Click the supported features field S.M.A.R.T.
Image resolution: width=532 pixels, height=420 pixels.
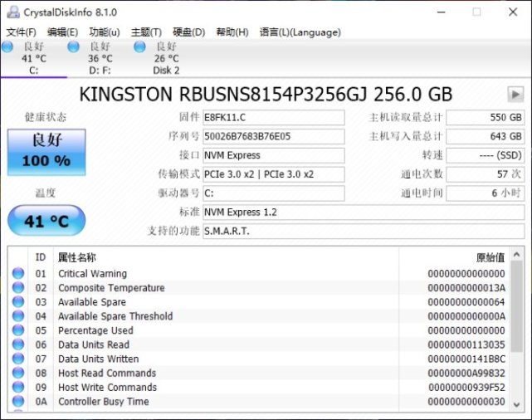[x=364, y=232]
